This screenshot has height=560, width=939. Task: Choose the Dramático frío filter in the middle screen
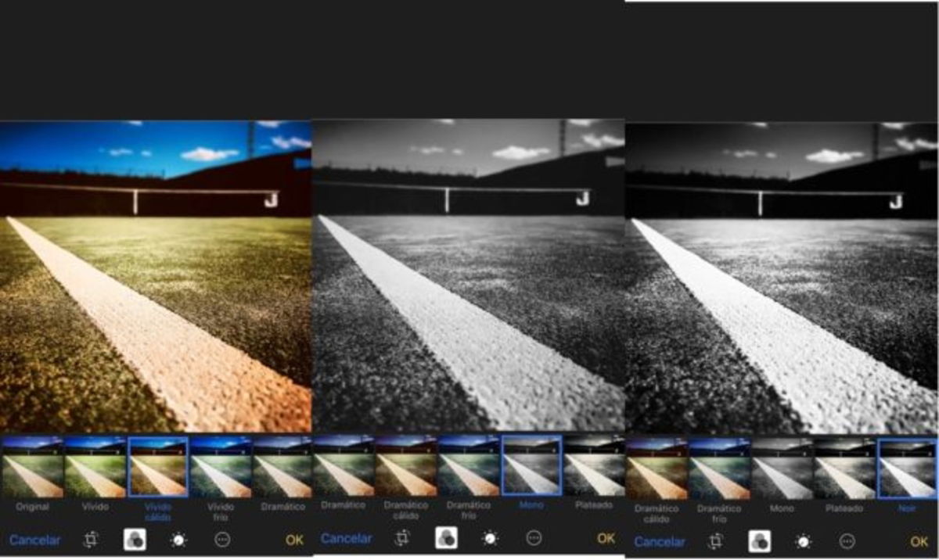(x=469, y=465)
